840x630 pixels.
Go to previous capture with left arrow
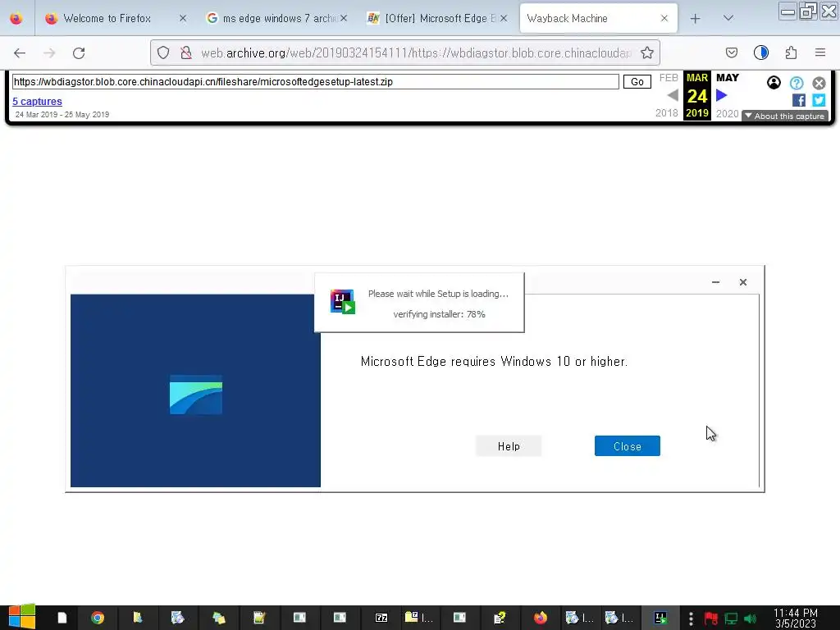(673, 95)
